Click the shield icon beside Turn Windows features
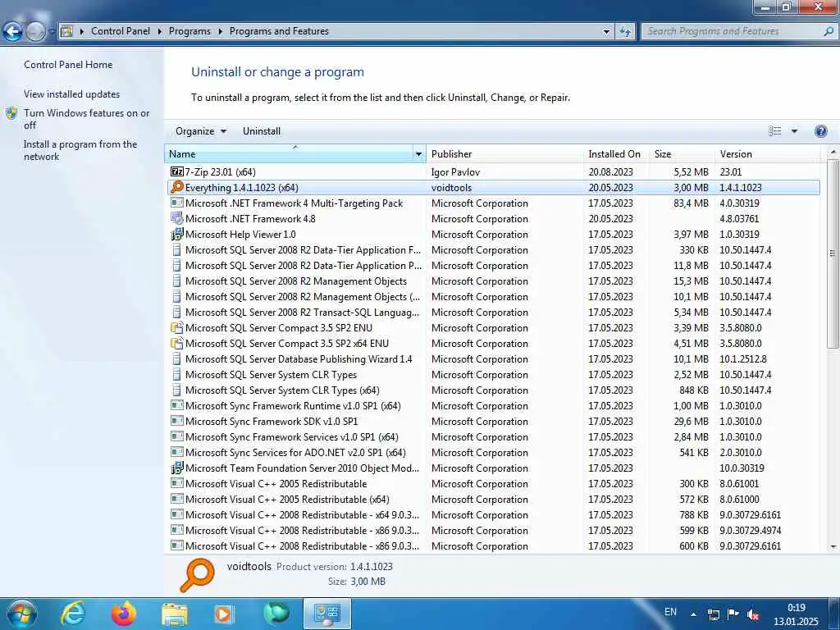Screen dimensions: 840x630 11,113
